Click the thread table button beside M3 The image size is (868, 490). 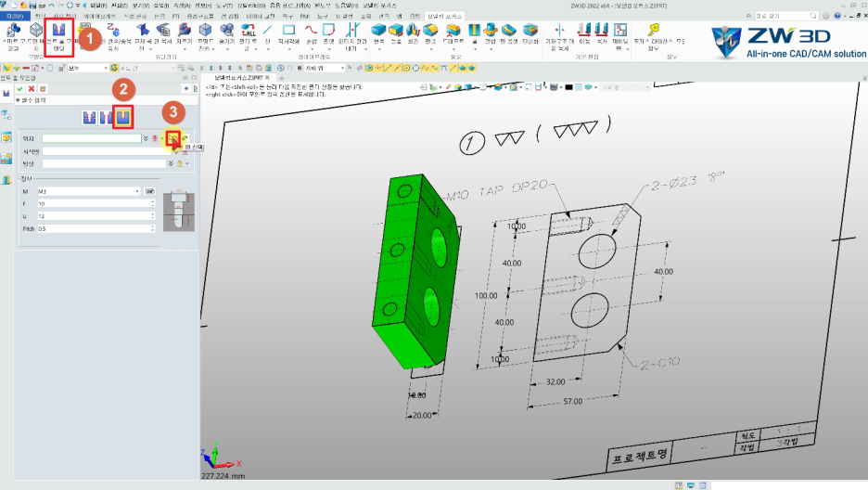point(149,191)
